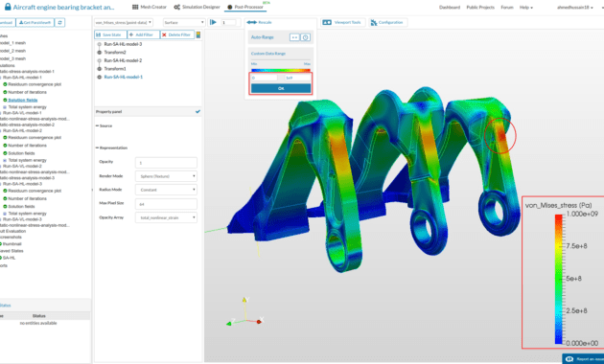Open the user account dropdown

[575, 8]
